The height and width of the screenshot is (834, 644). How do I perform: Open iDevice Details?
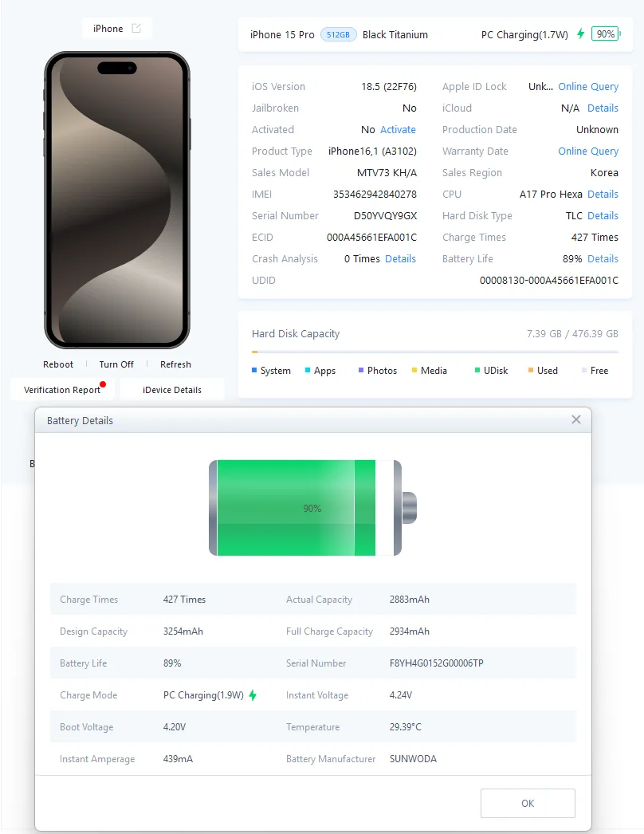click(172, 390)
